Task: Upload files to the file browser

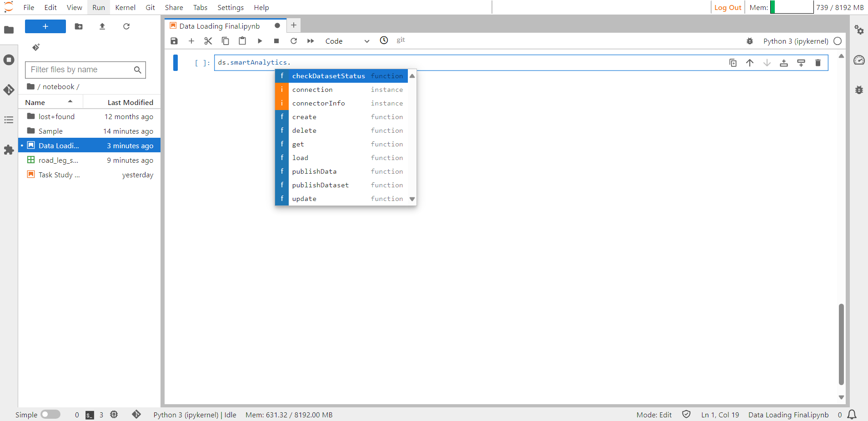Action: click(x=102, y=26)
